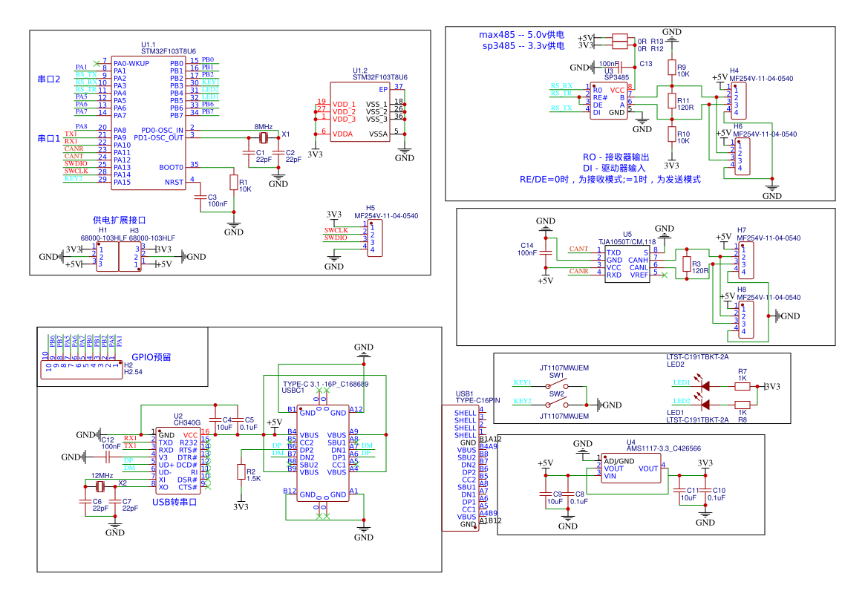The width and height of the screenshot is (868, 614).
Task: Select the R1 10K resistor symbol
Action: click(x=234, y=183)
